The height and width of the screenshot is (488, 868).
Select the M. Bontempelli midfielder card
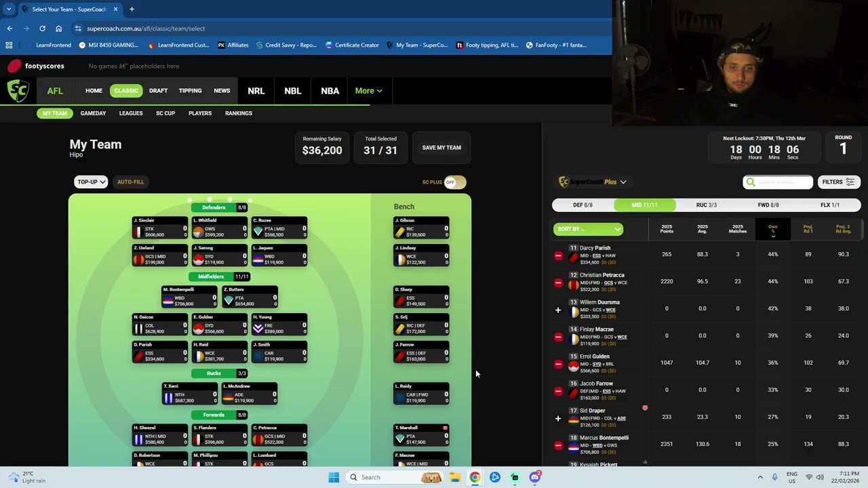click(189, 297)
